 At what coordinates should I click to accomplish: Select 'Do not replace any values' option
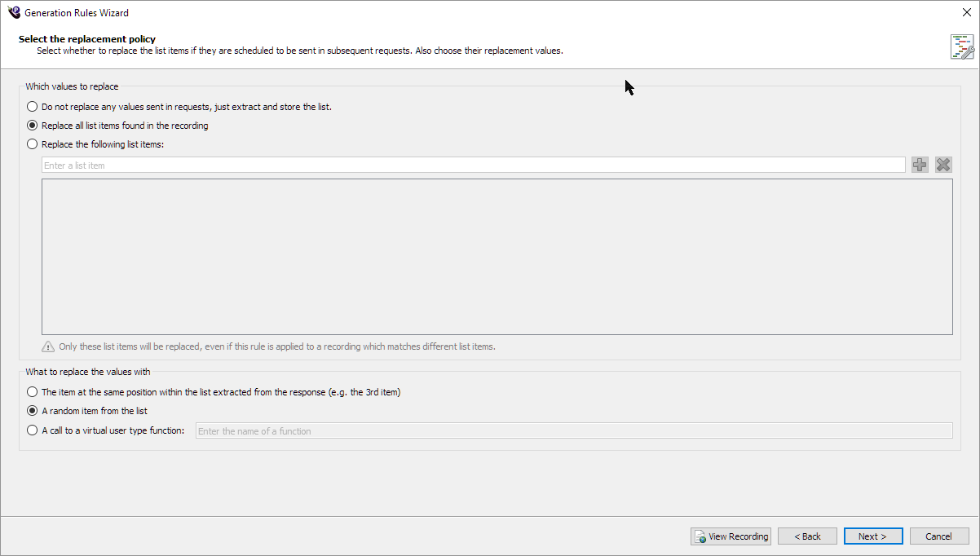click(33, 107)
